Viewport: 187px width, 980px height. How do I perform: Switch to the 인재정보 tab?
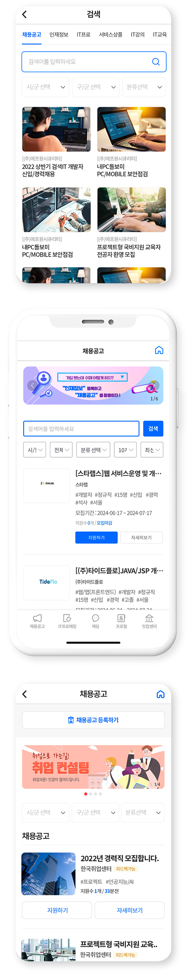(59, 35)
